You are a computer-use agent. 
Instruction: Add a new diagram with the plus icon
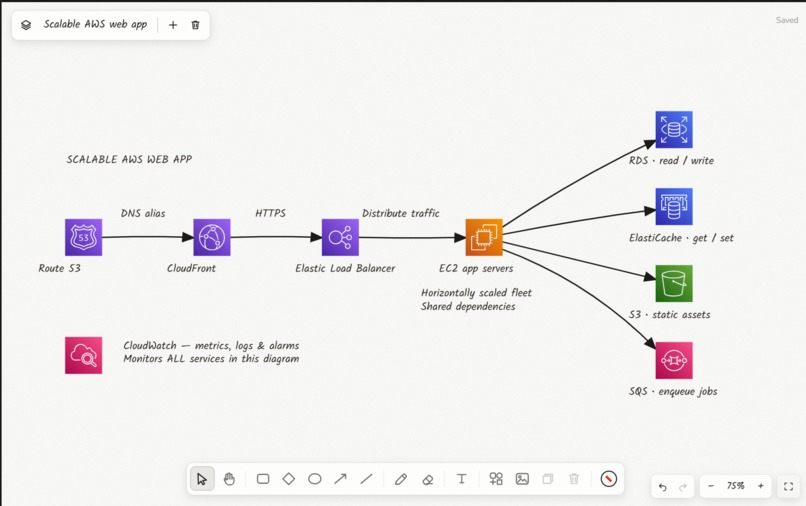[173, 25]
